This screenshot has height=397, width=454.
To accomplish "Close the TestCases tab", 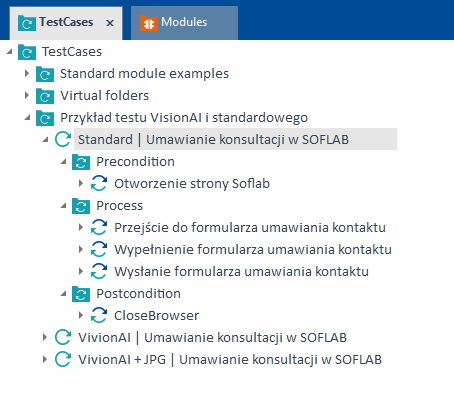I will point(110,23).
